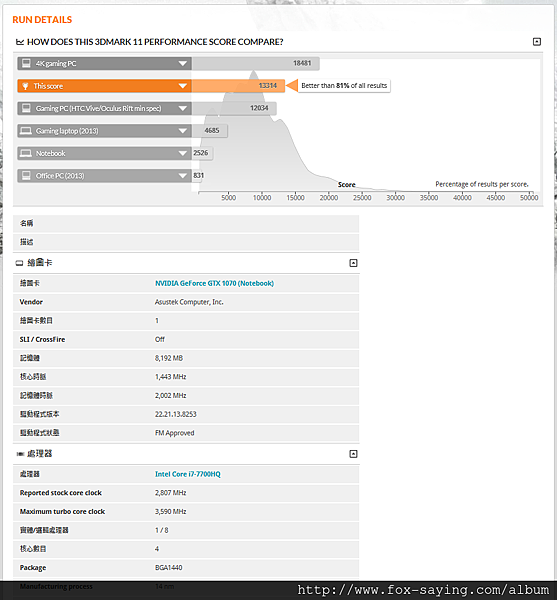Screen dimensions: 557x600
Task: Expand the Gaming laptop (2013) dropdown
Action: (x=183, y=131)
